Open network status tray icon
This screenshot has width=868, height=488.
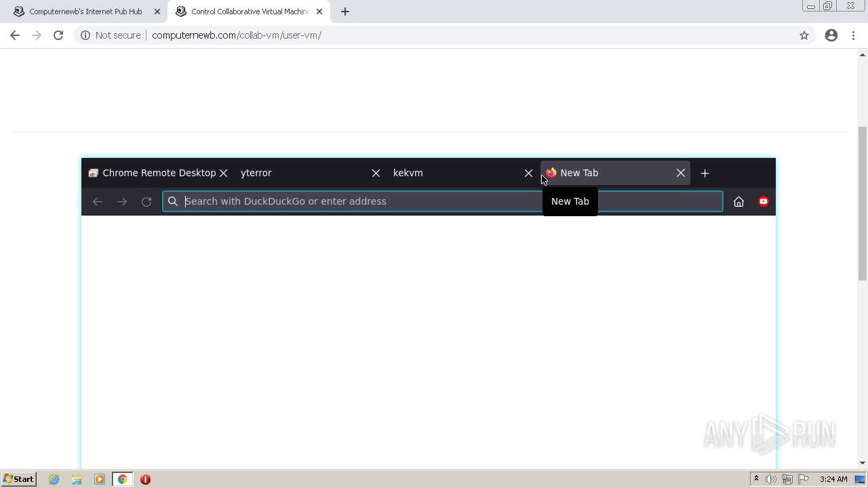tap(787, 479)
